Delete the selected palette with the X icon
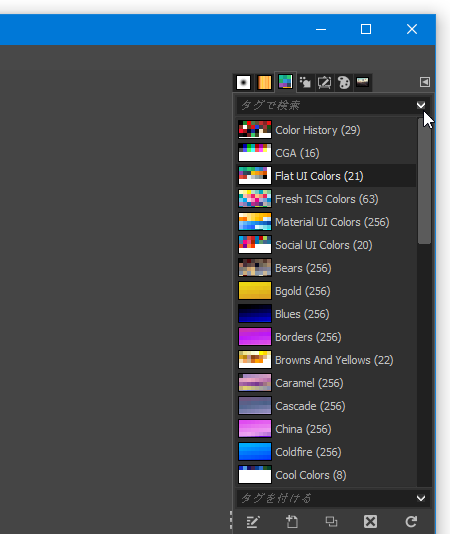 pyautogui.click(x=370, y=521)
